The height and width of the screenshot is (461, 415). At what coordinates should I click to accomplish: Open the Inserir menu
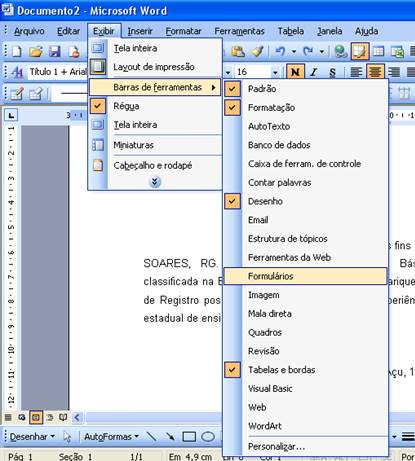tap(140, 31)
